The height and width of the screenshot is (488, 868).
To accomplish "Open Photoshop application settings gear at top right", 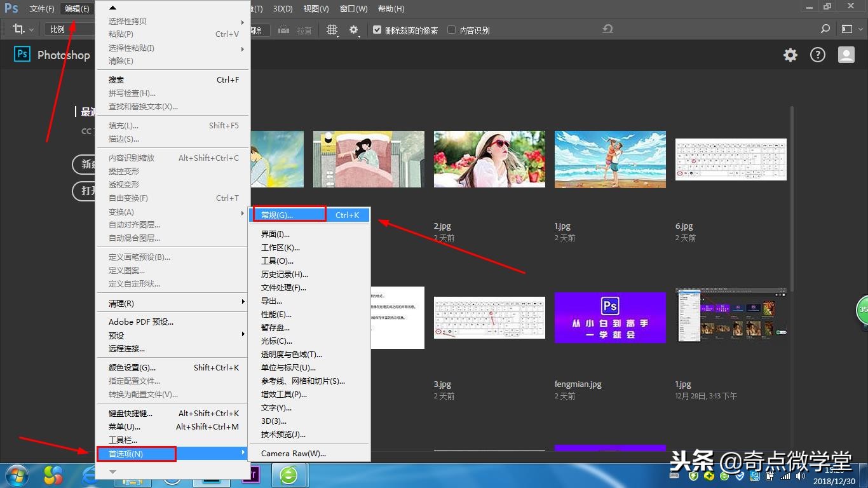I will pyautogui.click(x=790, y=55).
